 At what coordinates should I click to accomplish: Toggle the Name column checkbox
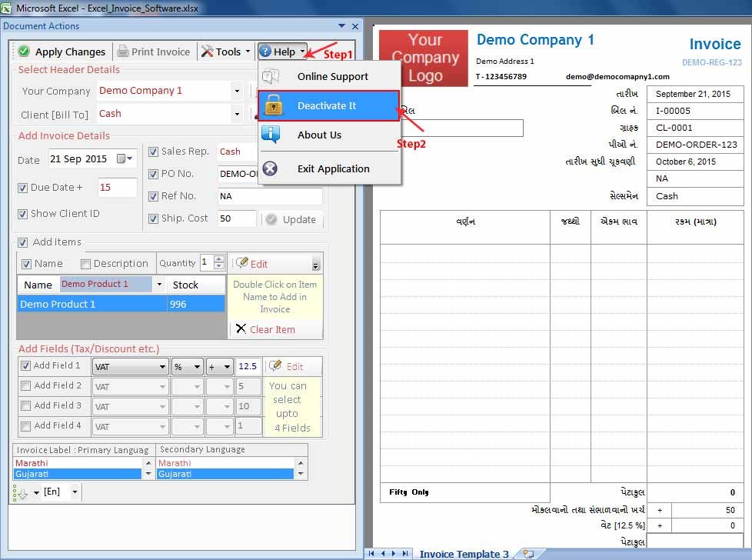pos(27,264)
